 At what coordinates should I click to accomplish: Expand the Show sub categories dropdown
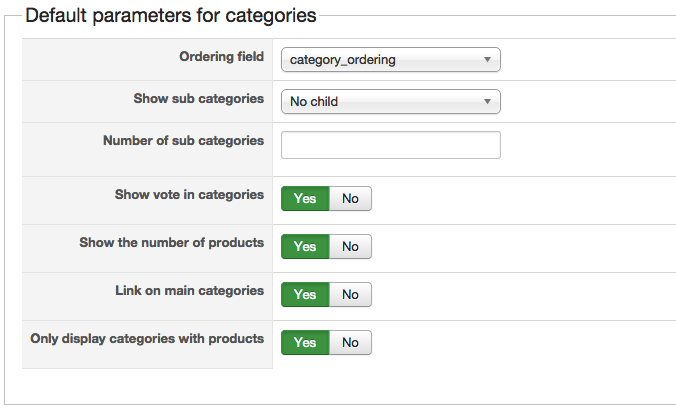pos(391,102)
